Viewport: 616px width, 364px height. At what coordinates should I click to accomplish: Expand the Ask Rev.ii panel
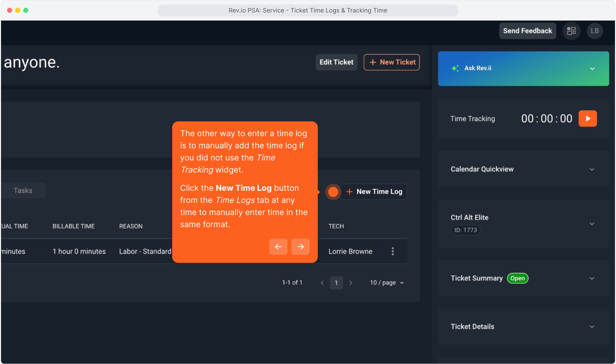click(592, 69)
